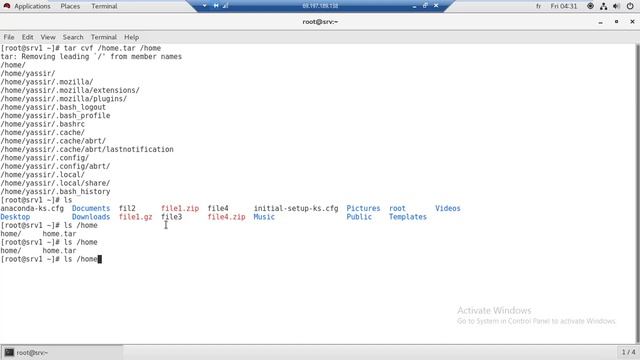Click the terminal vertical scrollbar
The height and width of the screenshot is (360, 640).
tap(638, 193)
